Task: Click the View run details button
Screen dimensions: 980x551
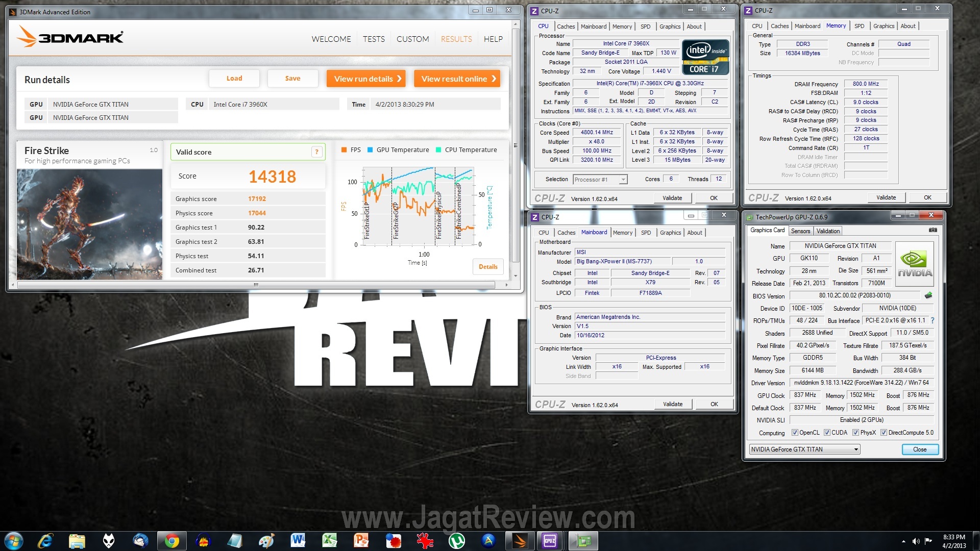Action: tap(366, 79)
